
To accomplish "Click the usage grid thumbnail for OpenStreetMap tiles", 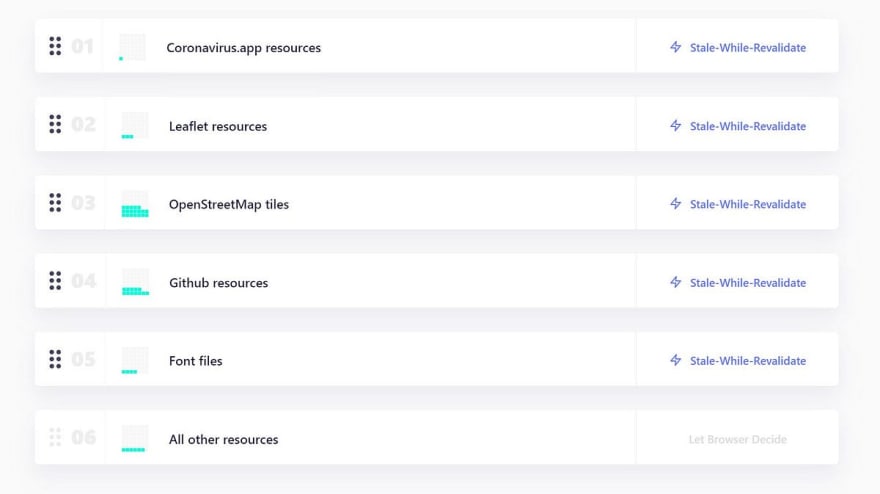I will click(x=135, y=204).
